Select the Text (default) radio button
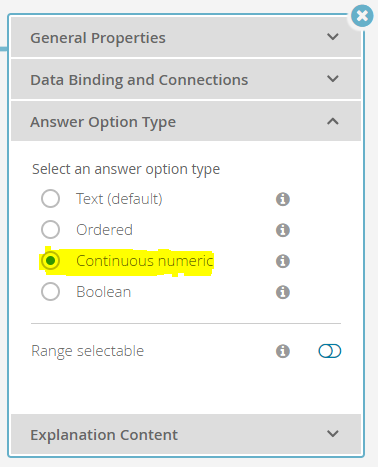This screenshot has height=467, width=378. point(50,199)
